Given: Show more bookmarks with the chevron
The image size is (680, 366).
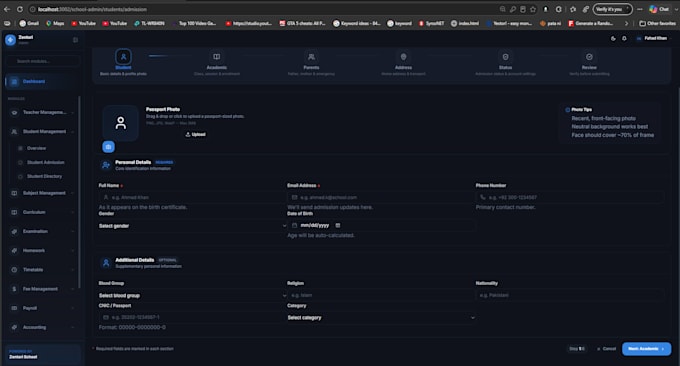Looking at the screenshot, I should point(626,23).
